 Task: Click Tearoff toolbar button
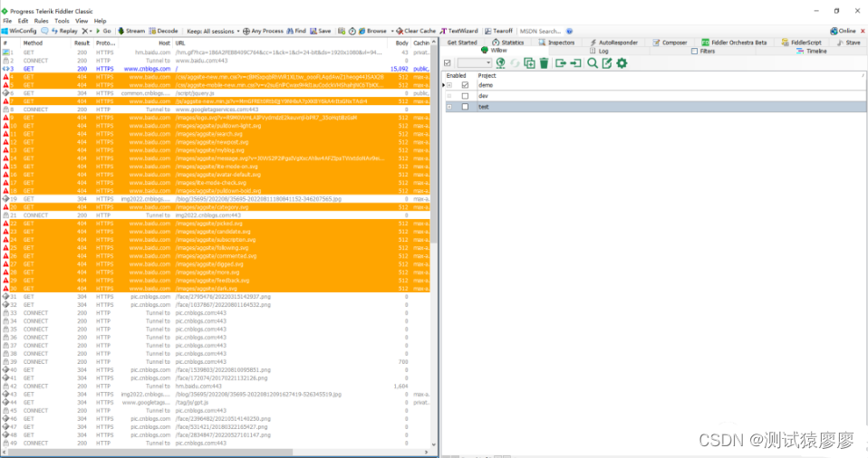[498, 31]
